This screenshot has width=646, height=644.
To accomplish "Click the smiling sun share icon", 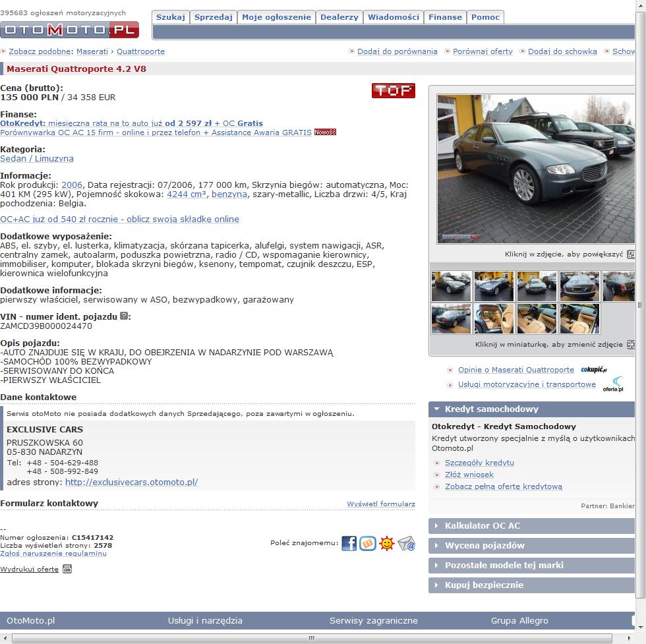I will (387, 543).
